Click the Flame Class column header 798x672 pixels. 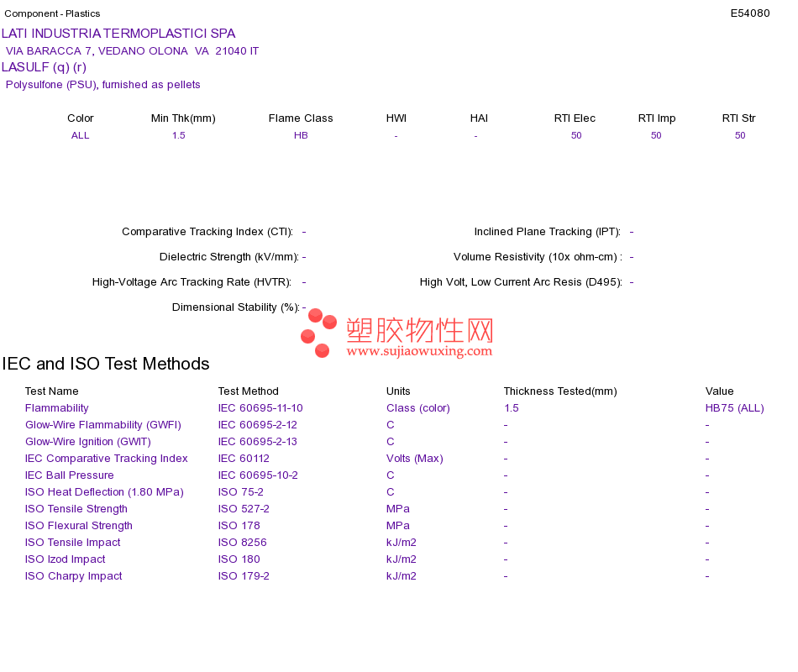tap(301, 118)
